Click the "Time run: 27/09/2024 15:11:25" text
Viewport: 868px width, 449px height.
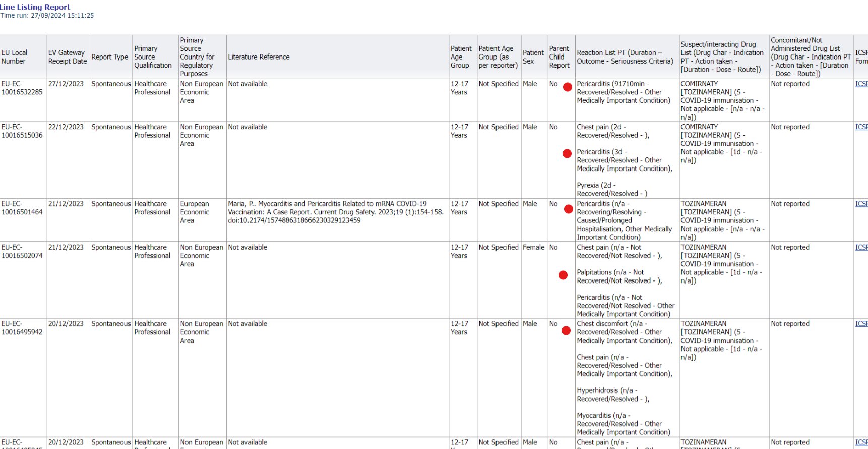pyautogui.click(x=47, y=16)
